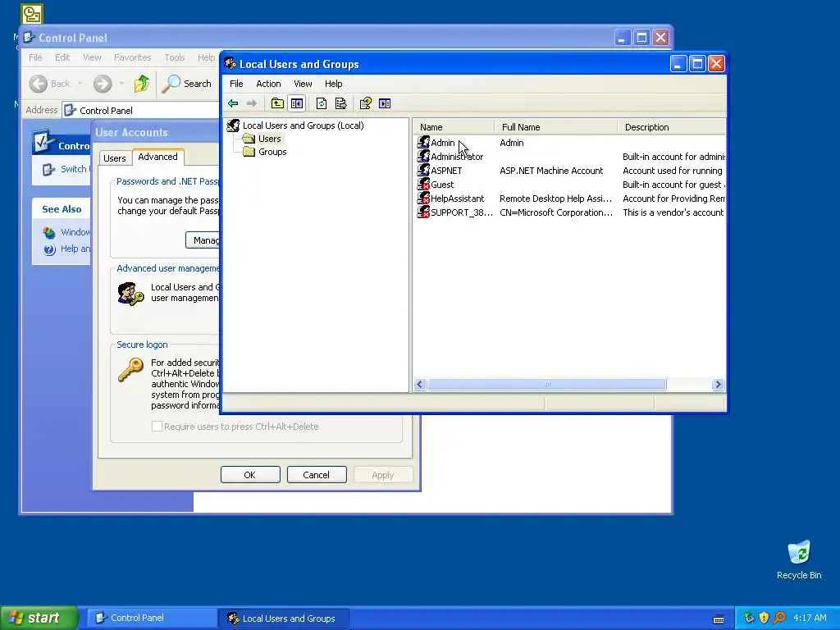
Task: Click the Up folder icon in Control Panel toolbar
Action: (142, 84)
